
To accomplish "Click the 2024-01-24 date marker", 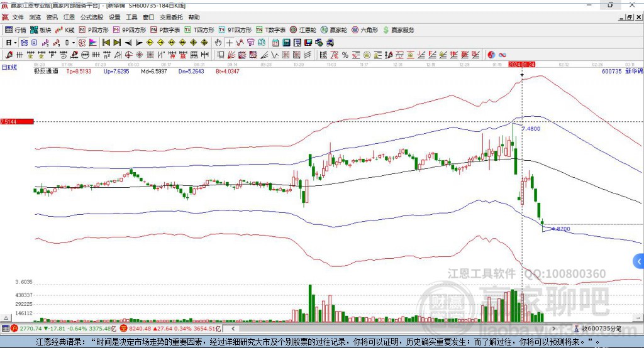I will point(521,65).
